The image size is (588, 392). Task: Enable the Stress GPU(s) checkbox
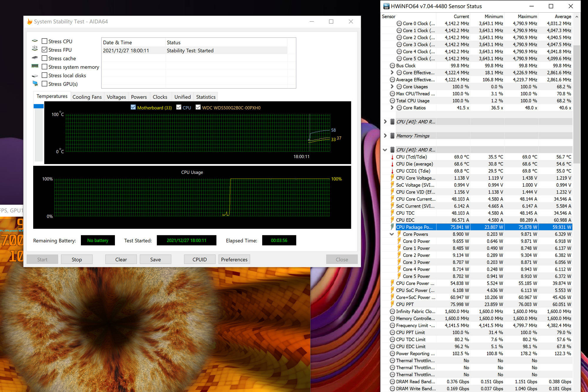point(44,84)
